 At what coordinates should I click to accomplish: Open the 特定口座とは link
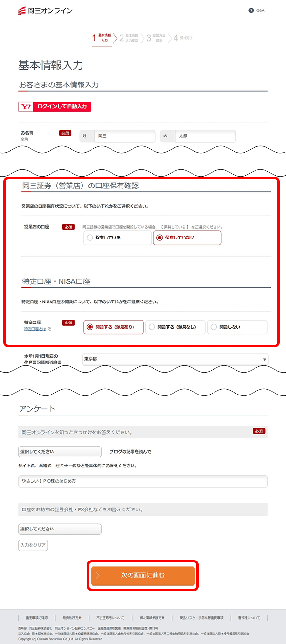(35, 329)
